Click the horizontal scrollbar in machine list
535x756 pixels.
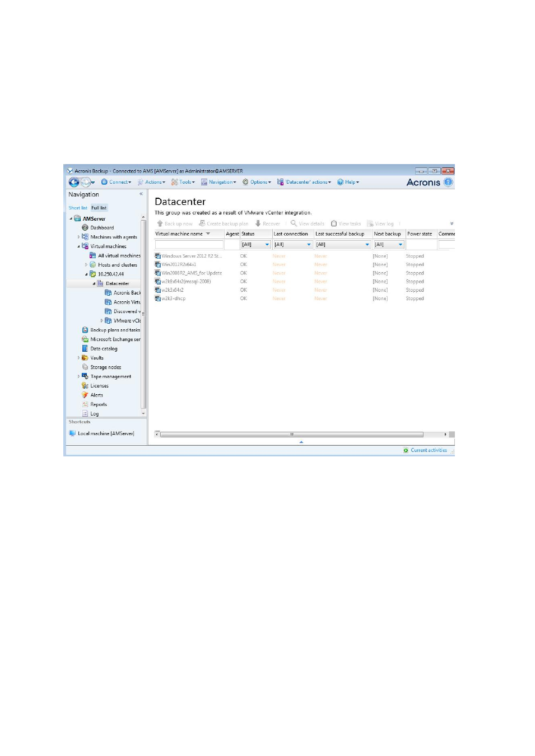[x=291, y=434]
